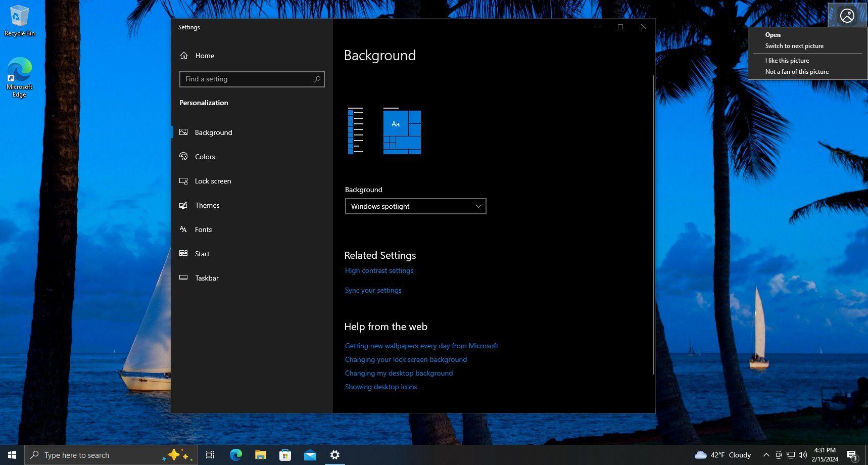Click the search highlights sparkle icon
The width and height of the screenshot is (868, 465).
(x=177, y=455)
